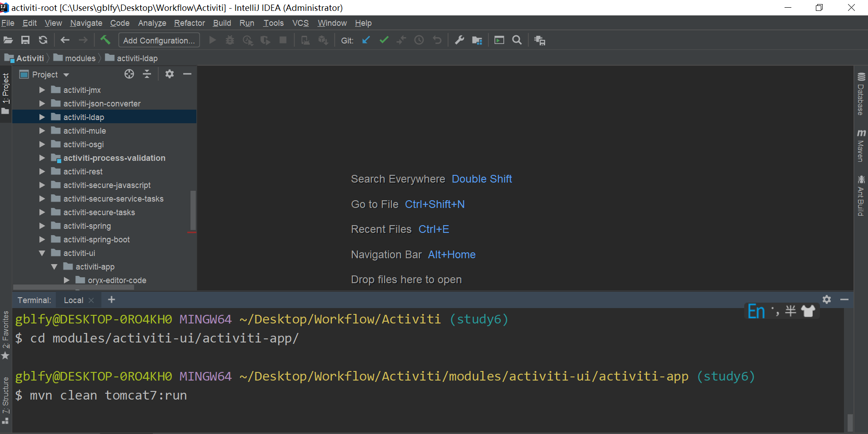This screenshot has width=868, height=434.
Task: Open the Analyze menu
Action: (x=152, y=23)
